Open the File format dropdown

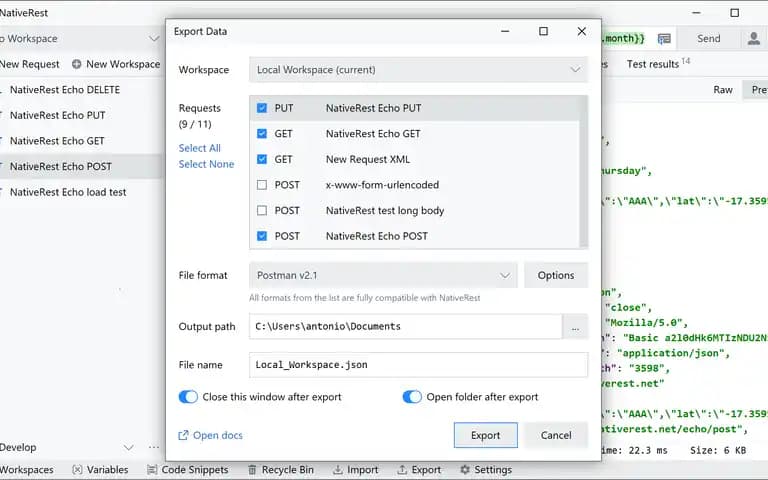tap(383, 275)
